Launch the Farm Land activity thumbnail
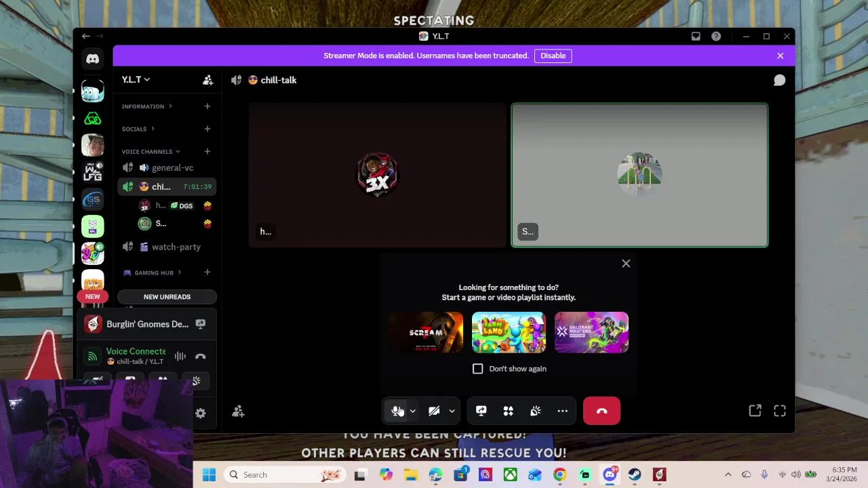The width and height of the screenshot is (868, 488). coord(509,332)
